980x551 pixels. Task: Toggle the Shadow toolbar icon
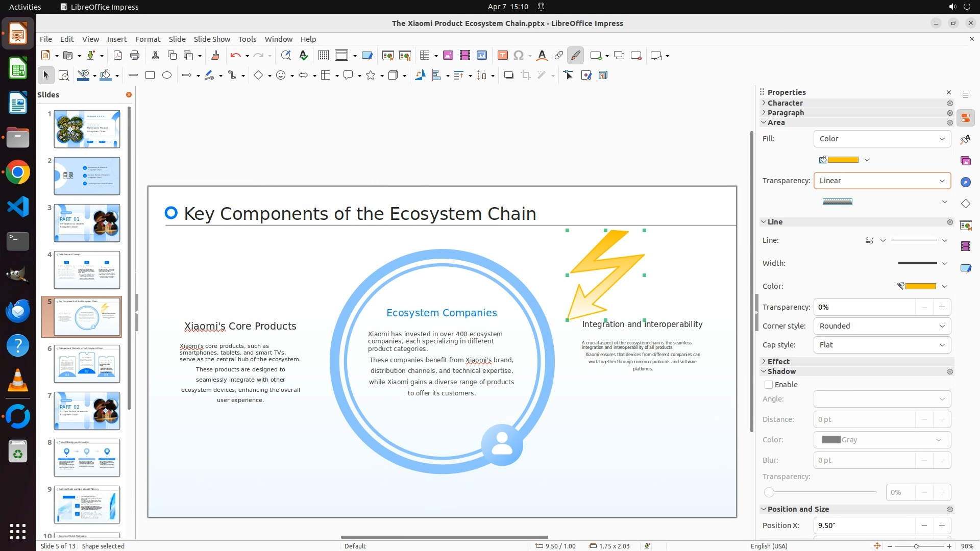pyautogui.click(x=508, y=76)
